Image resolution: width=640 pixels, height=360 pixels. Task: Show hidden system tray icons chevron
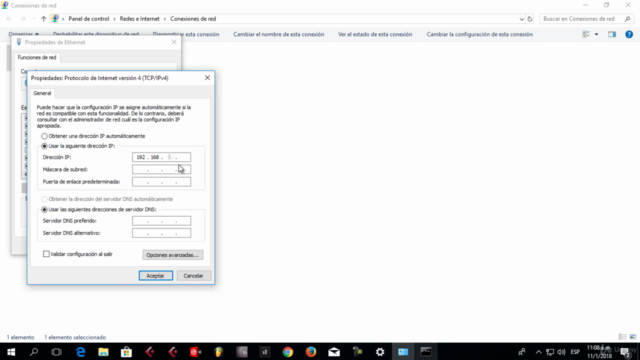538,352
